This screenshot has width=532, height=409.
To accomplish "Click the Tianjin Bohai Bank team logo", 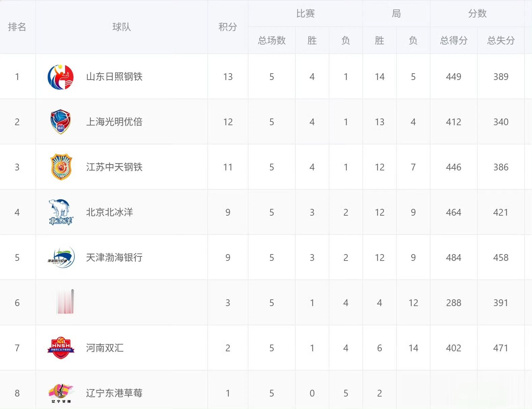I will pos(61,257).
